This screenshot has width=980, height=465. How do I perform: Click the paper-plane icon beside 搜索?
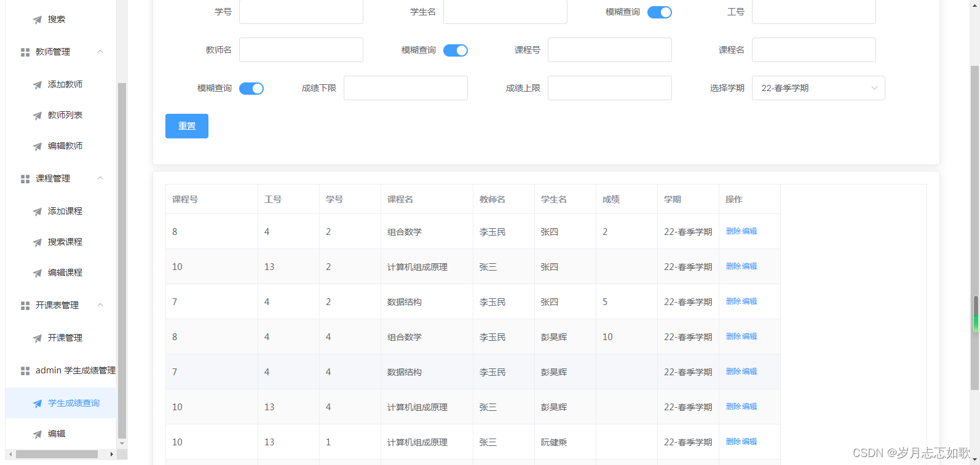[38, 20]
